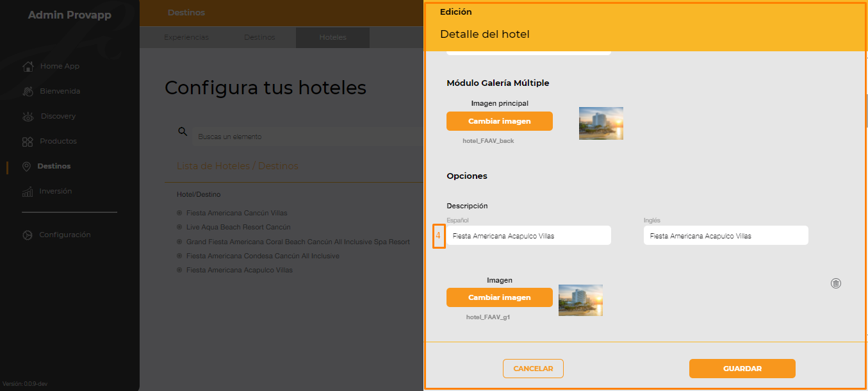Select Fiesta Americana Acapulco Villas list row
The width and height of the screenshot is (868, 391).
(x=240, y=270)
